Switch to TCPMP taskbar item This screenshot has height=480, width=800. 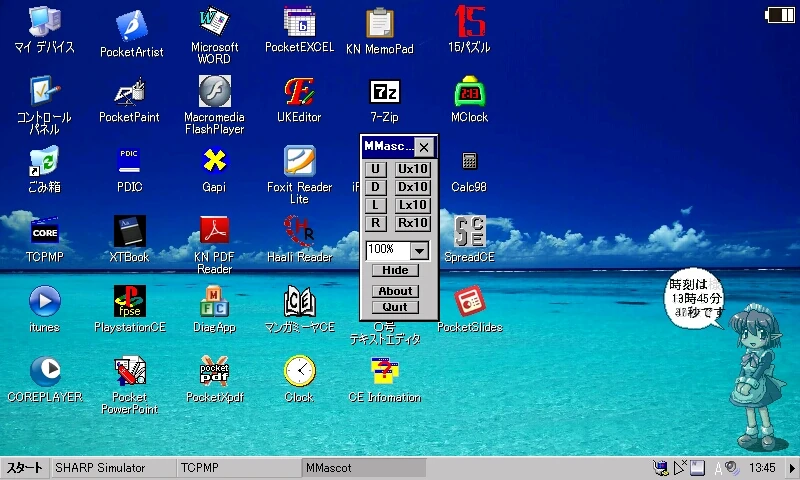point(239,468)
